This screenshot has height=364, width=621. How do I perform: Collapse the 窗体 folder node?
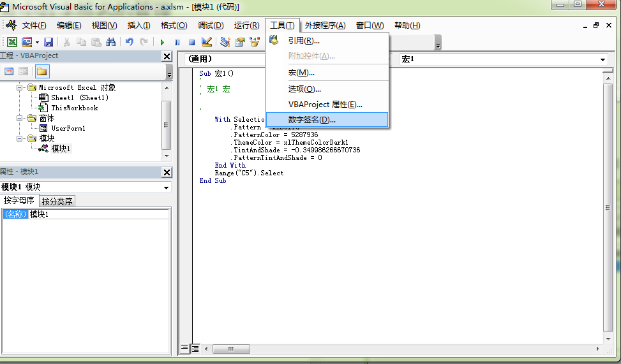click(19, 118)
